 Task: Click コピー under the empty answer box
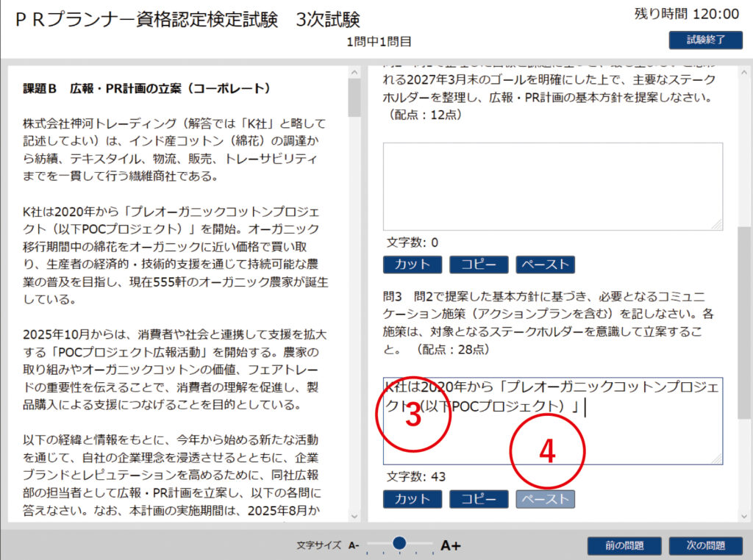(x=479, y=265)
